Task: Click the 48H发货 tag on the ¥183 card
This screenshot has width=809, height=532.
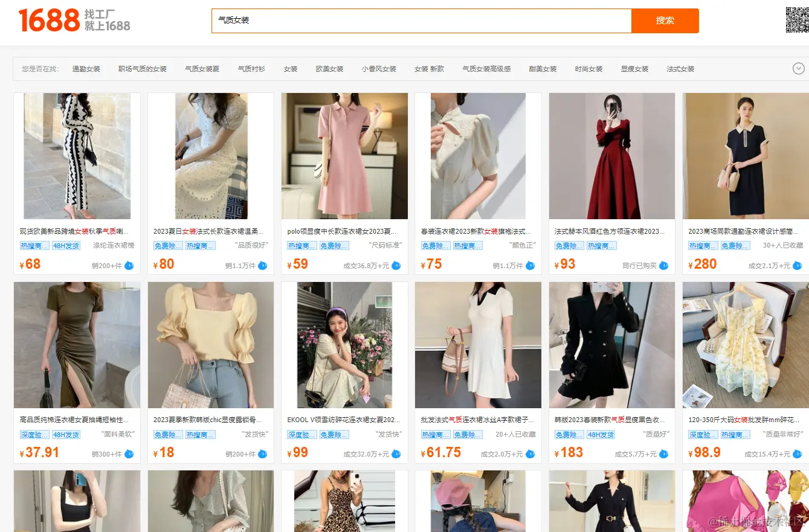Action: pyautogui.click(x=601, y=435)
